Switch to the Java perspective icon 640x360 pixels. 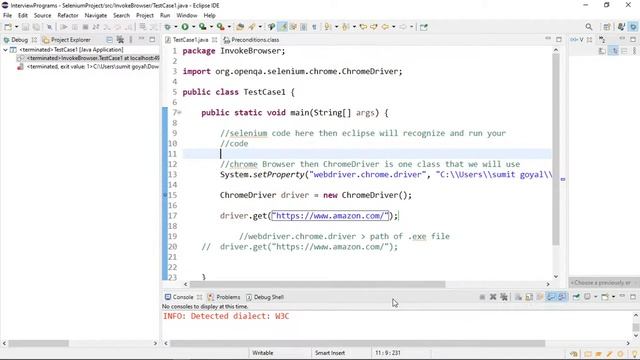pos(621,27)
